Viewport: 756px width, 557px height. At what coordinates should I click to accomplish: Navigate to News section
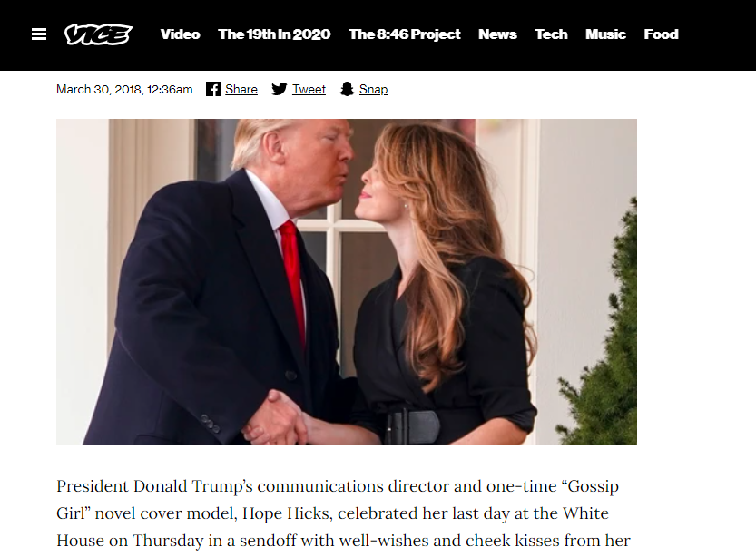tap(497, 34)
